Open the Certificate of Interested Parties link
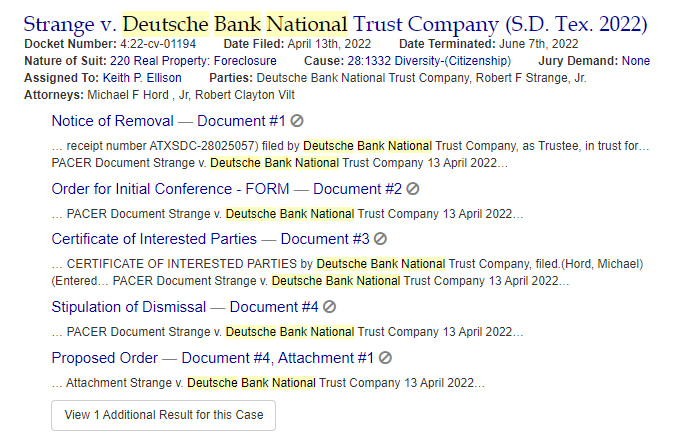Viewport: 693px width, 445px height. click(x=210, y=239)
